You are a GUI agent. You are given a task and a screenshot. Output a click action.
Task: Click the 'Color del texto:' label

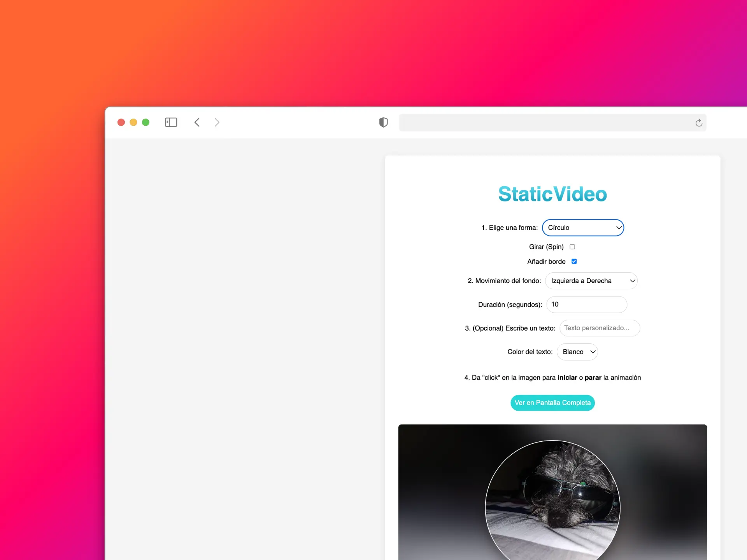click(530, 352)
